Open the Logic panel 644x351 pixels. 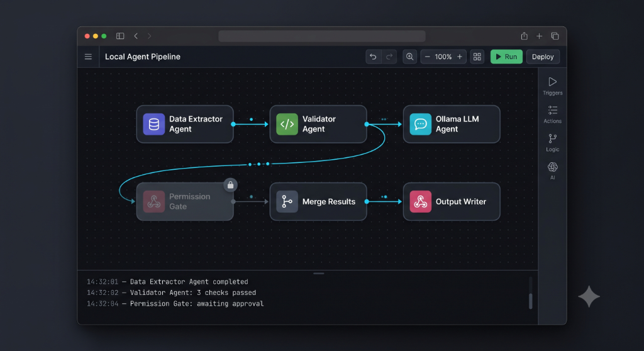coord(552,143)
